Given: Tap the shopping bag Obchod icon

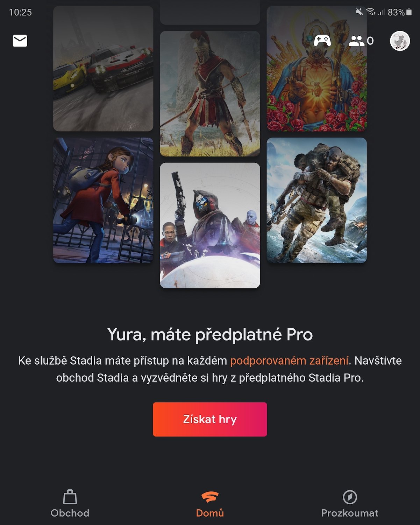Looking at the screenshot, I should click(x=70, y=497).
